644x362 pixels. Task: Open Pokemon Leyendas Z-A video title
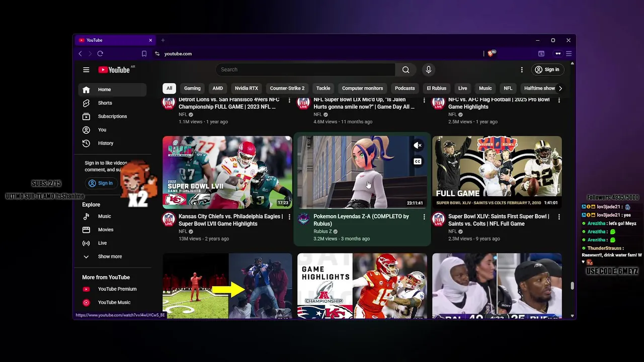pos(361,220)
